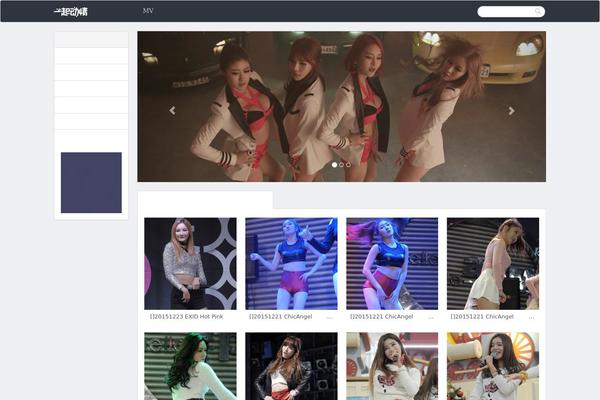Open the "20151223 EXID Hot Pink" caption link
Viewport: 600px width, 400px height.
point(187,317)
